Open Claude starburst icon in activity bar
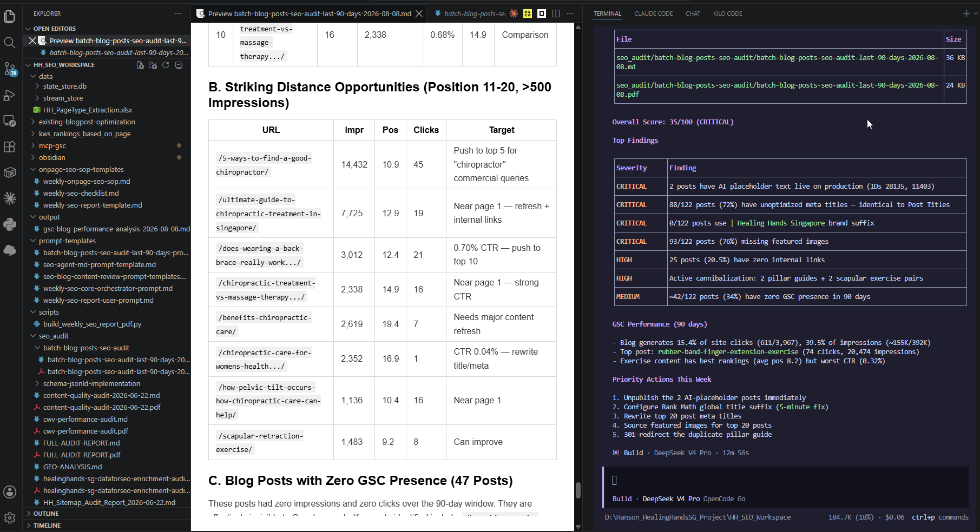 coord(10,198)
